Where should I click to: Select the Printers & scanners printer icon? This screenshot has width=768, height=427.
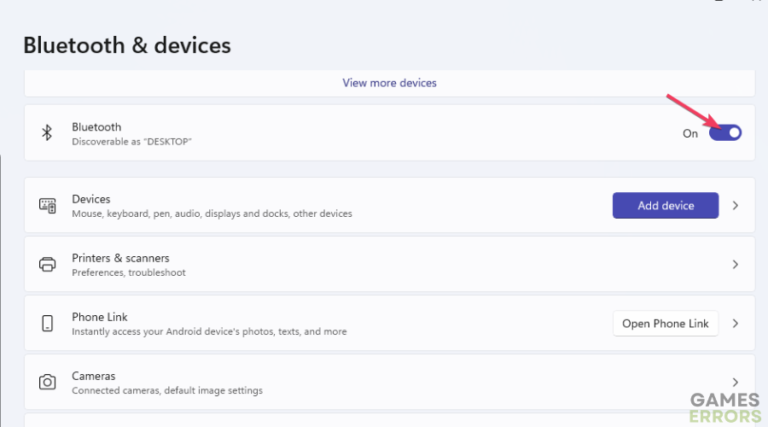click(47, 265)
